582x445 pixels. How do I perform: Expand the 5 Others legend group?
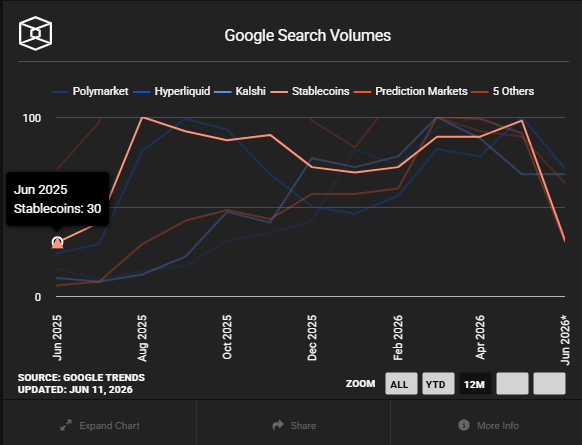coord(513,91)
